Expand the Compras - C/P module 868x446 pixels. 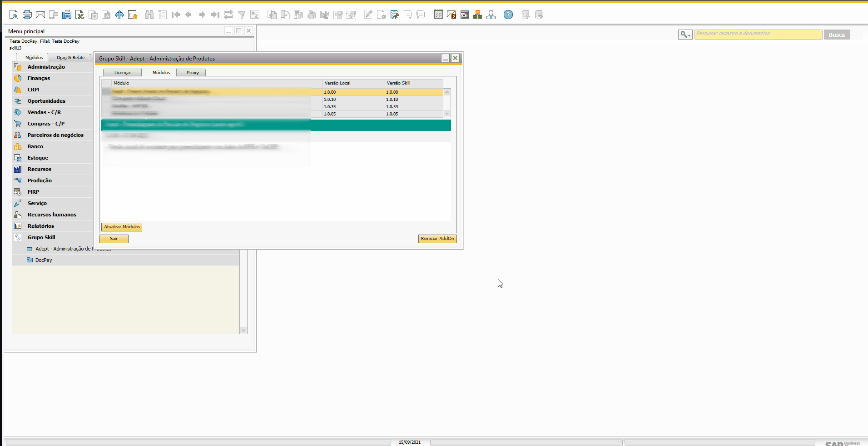coord(46,124)
